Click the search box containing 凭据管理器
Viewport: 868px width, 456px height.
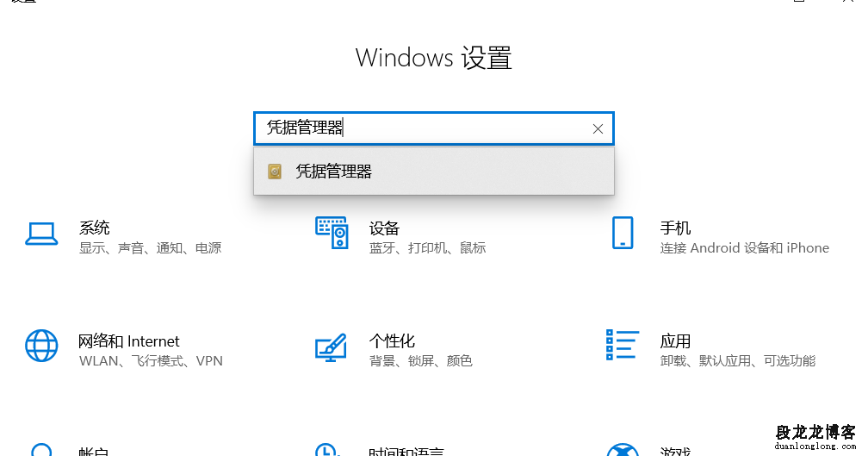433,128
